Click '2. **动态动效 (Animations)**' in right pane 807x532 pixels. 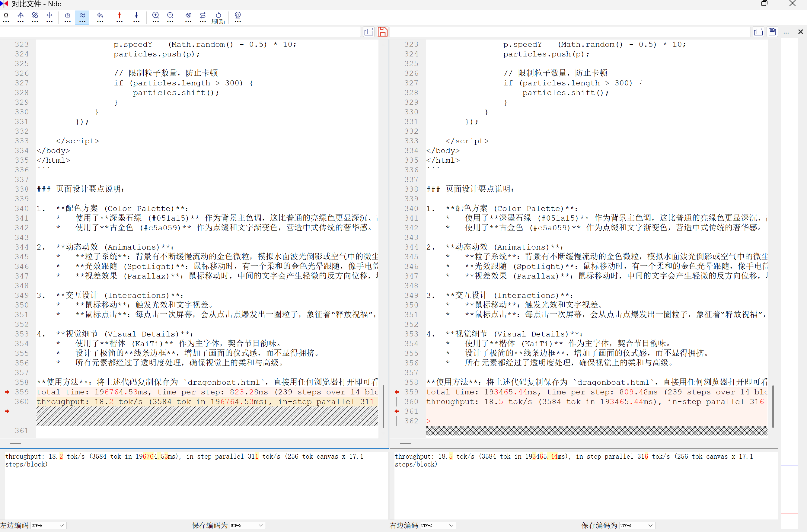[495, 247]
